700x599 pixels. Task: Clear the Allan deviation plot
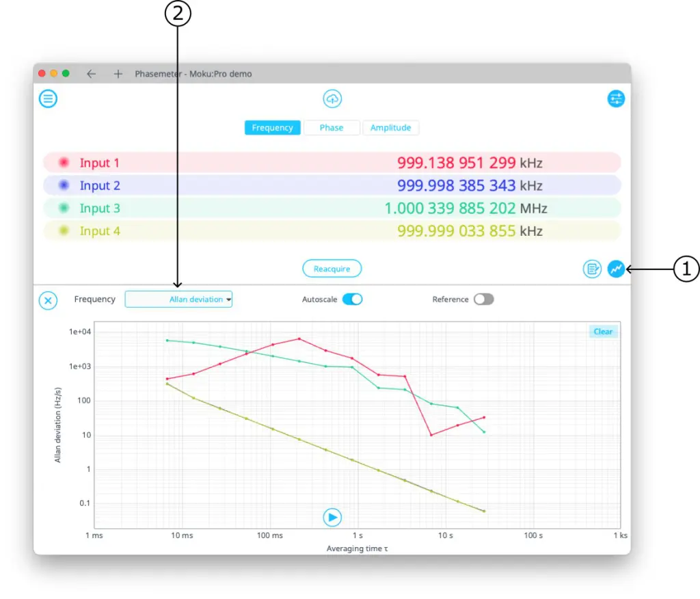(602, 332)
